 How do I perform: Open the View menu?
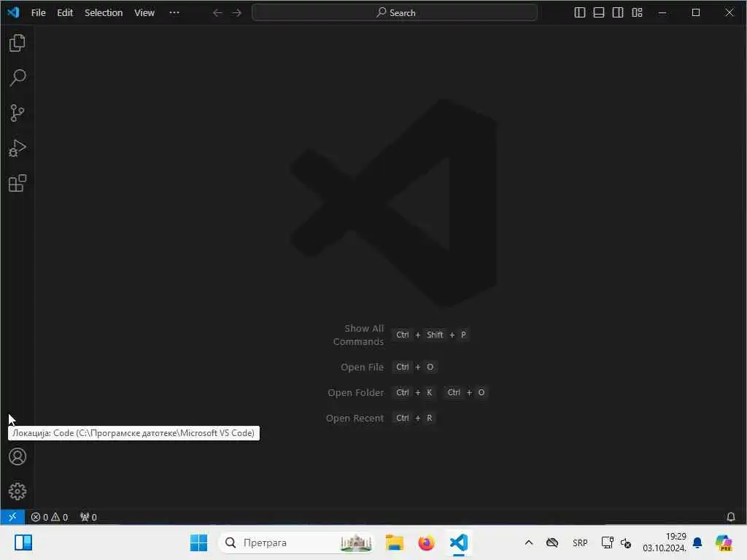[144, 13]
